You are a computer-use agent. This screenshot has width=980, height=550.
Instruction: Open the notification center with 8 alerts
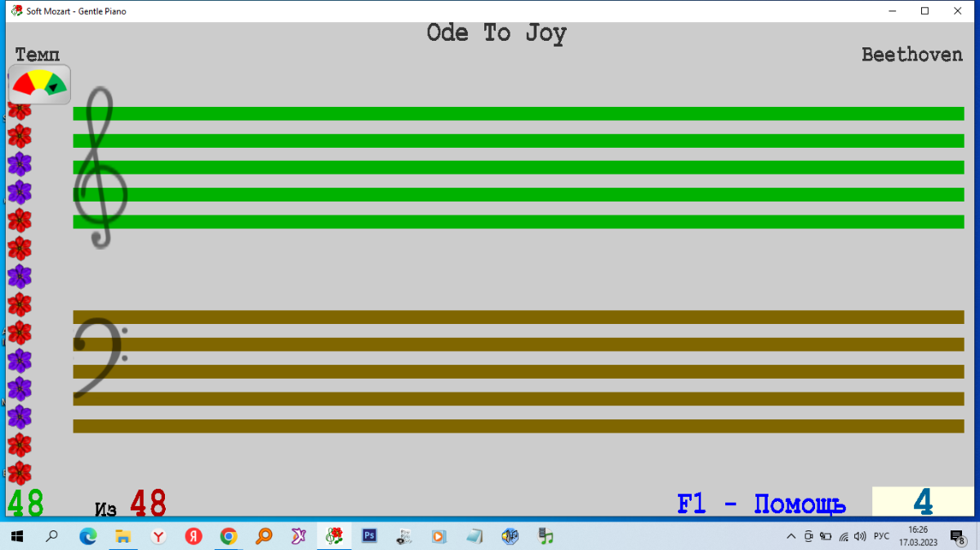click(957, 536)
